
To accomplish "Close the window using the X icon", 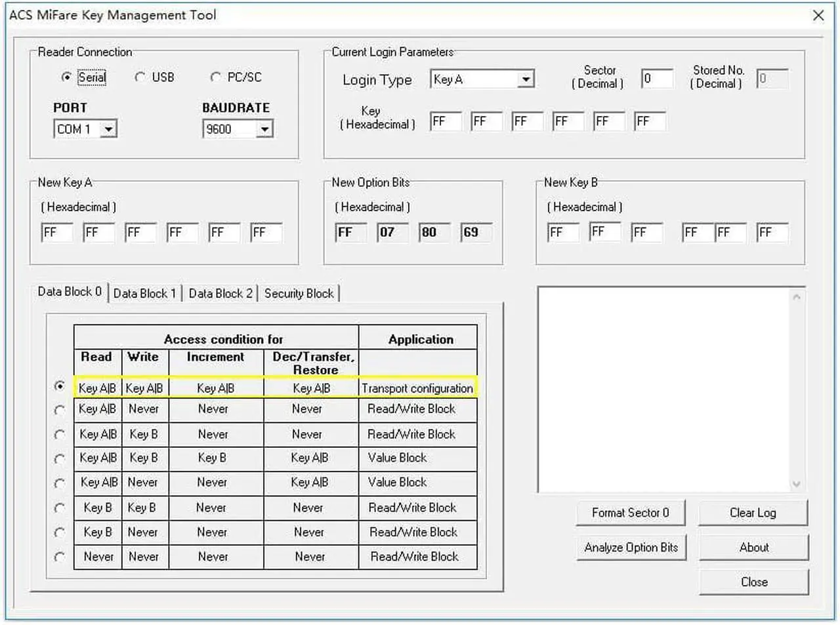I will tap(818, 15).
